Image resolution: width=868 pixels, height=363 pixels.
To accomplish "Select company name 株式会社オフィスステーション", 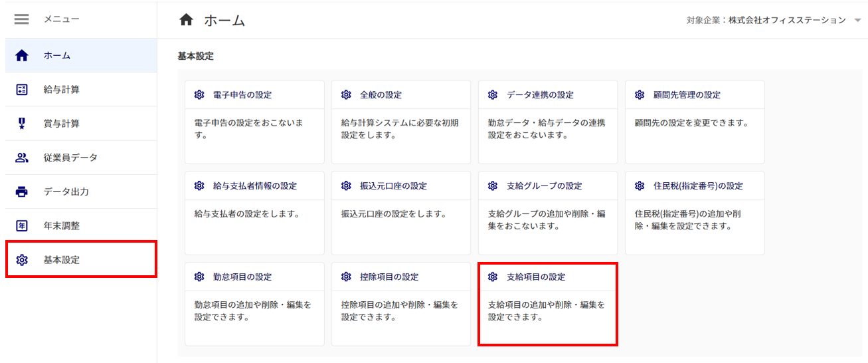I will click(x=787, y=21).
